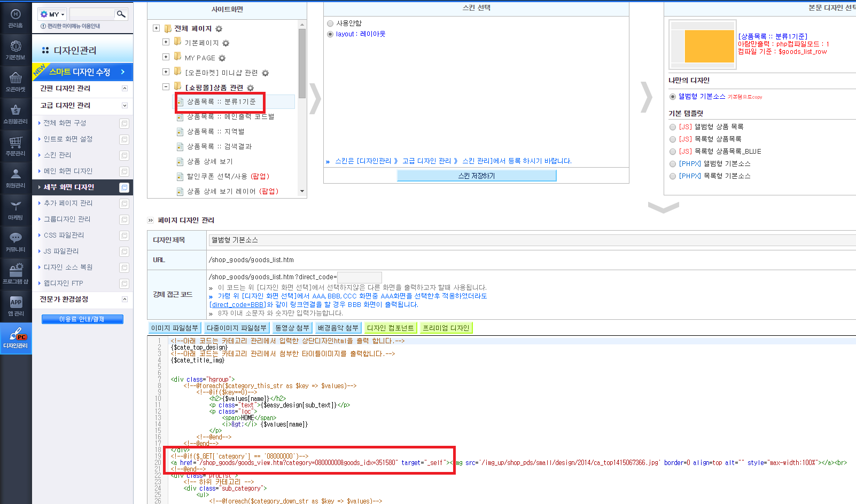The height and width of the screenshot is (504, 856).
Task: Expand the 기본페이지 tree folder
Action: click(x=166, y=42)
